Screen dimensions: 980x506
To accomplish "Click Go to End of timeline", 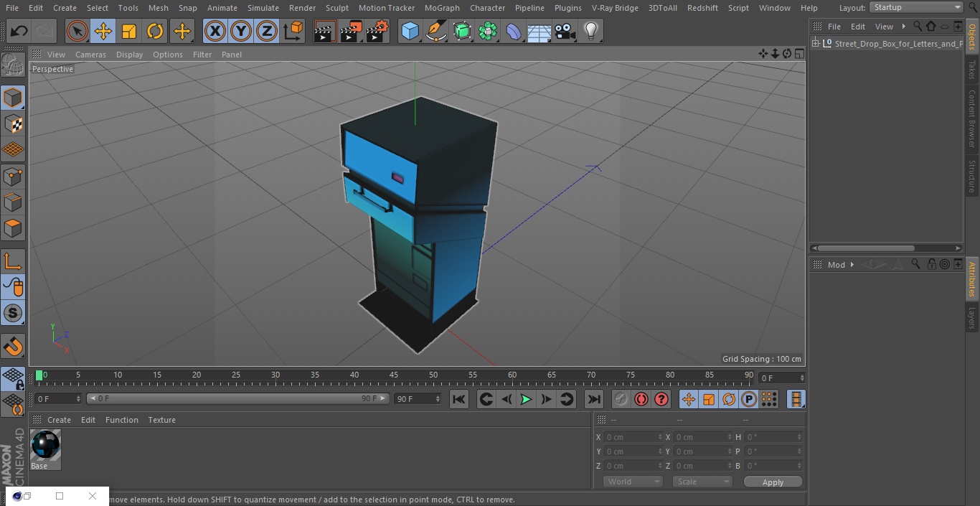I will (594, 399).
